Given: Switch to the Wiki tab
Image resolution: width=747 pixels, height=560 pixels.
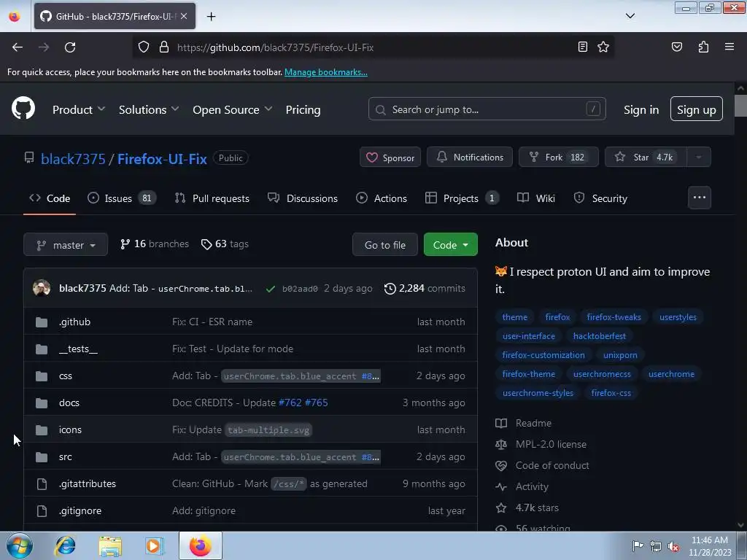Looking at the screenshot, I should (536, 198).
